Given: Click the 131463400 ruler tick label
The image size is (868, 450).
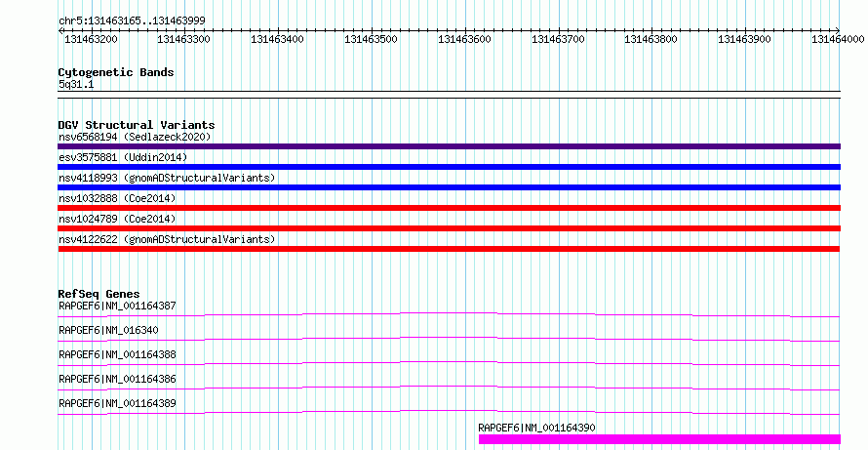Looking at the screenshot, I should coord(277,40).
